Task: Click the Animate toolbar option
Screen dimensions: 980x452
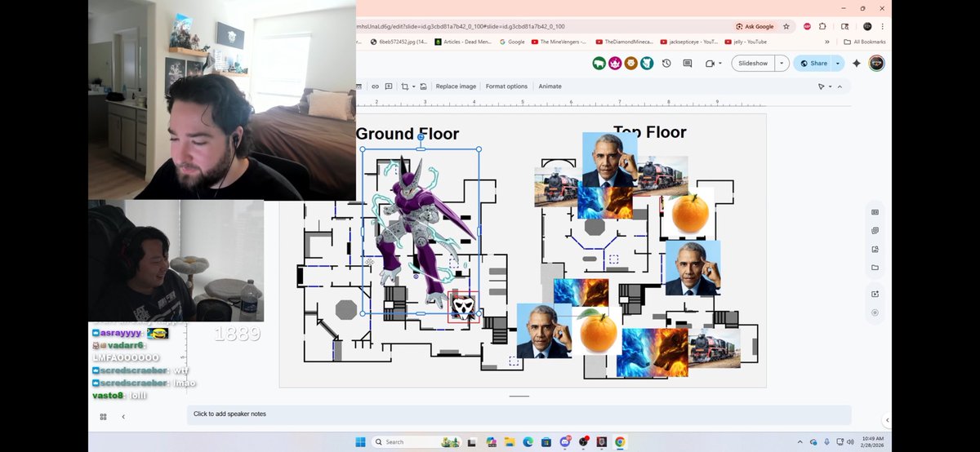Action: pyautogui.click(x=550, y=86)
